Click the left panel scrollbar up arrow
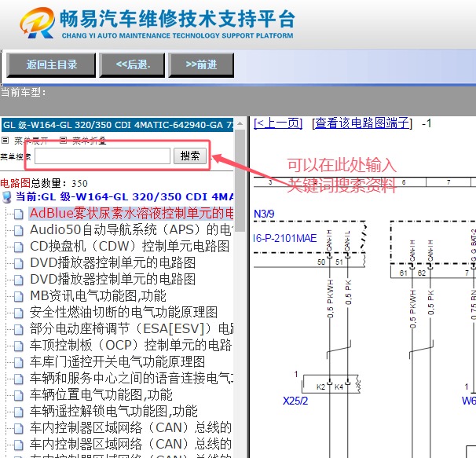 click(x=240, y=123)
